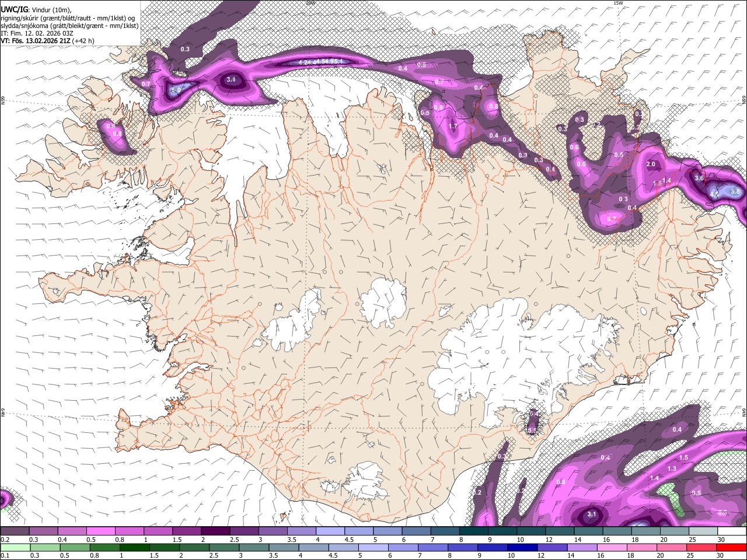Viewport: 747px width, 560px height.
Task: Pick the pale lavender swatch labeled 4 in snow legend
Action: click(330, 531)
